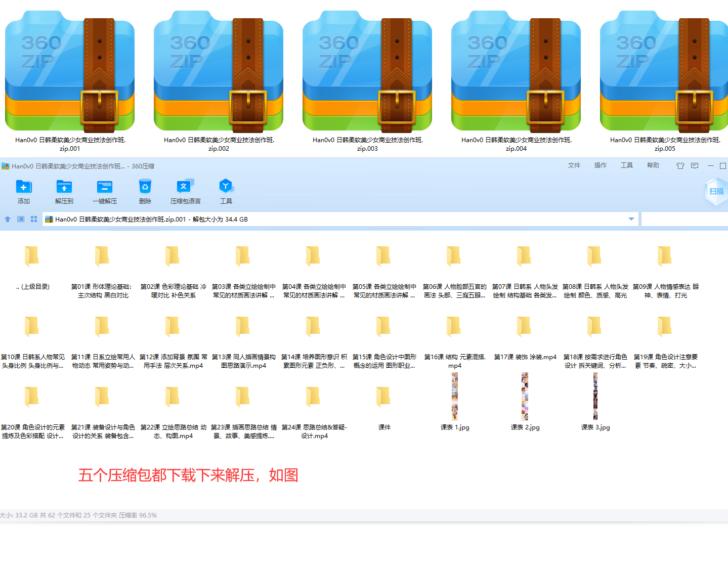Select the 课件 folder
728x564 pixels.
click(384, 398)
